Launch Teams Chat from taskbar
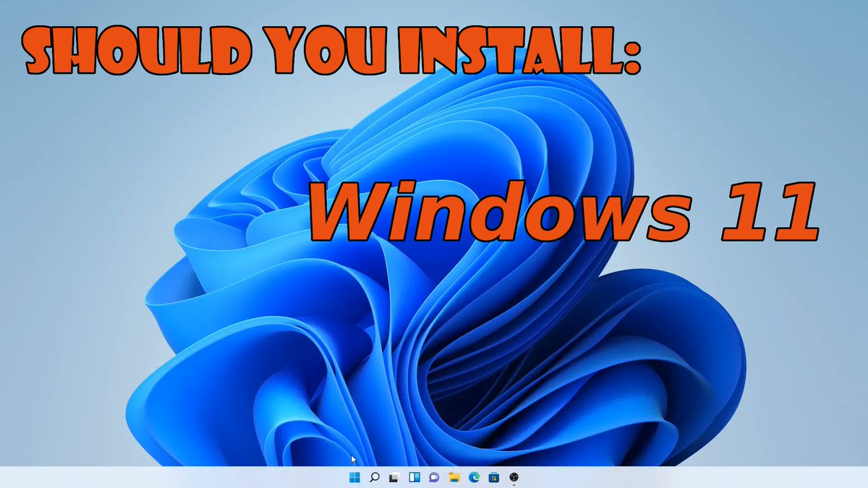This screenshot has width=868, height=488. pos(434,477)
